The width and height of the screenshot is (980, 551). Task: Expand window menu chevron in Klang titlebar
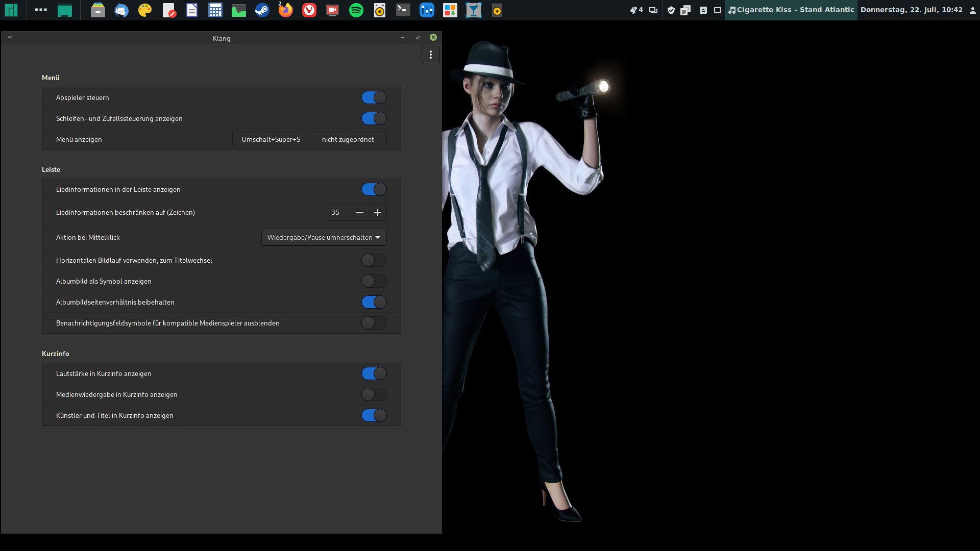10,37
